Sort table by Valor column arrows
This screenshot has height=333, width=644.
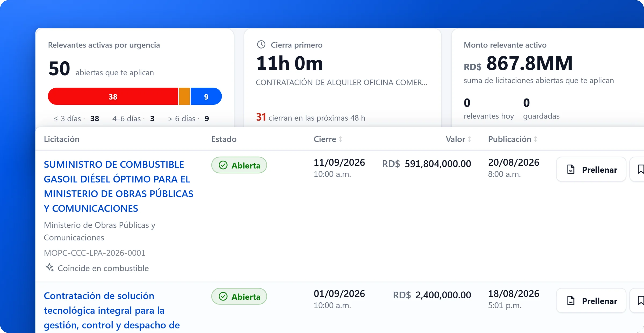469,139
